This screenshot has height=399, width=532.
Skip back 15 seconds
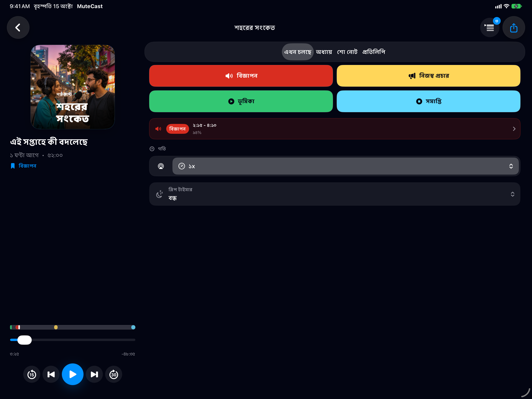[32, 374]
